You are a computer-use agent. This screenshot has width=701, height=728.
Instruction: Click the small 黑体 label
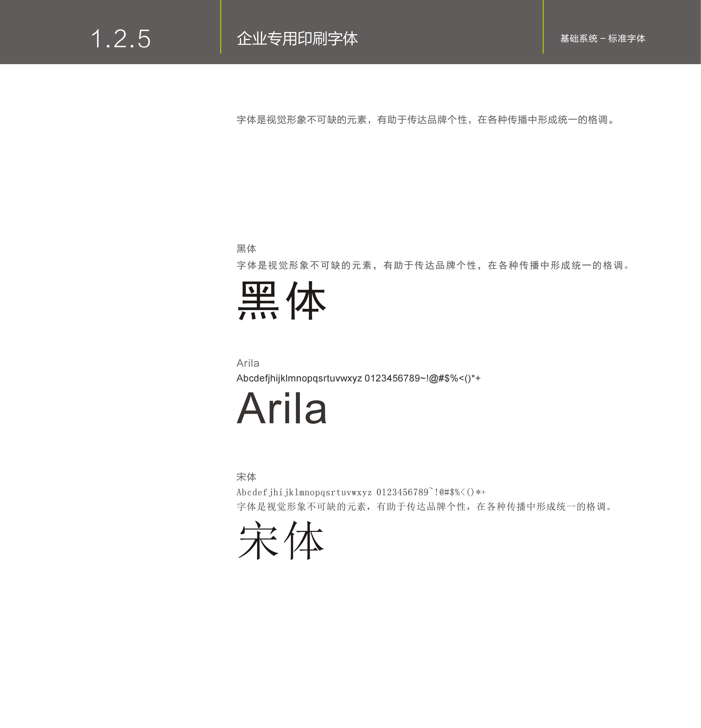[x=246, y=248]
